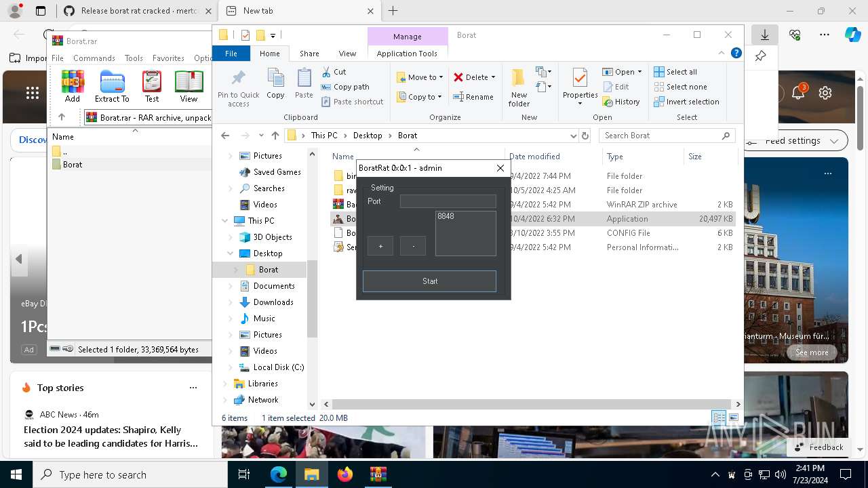Click the Port input field
The width and height of the screenshot is (868, 488).
pos(448,202)
